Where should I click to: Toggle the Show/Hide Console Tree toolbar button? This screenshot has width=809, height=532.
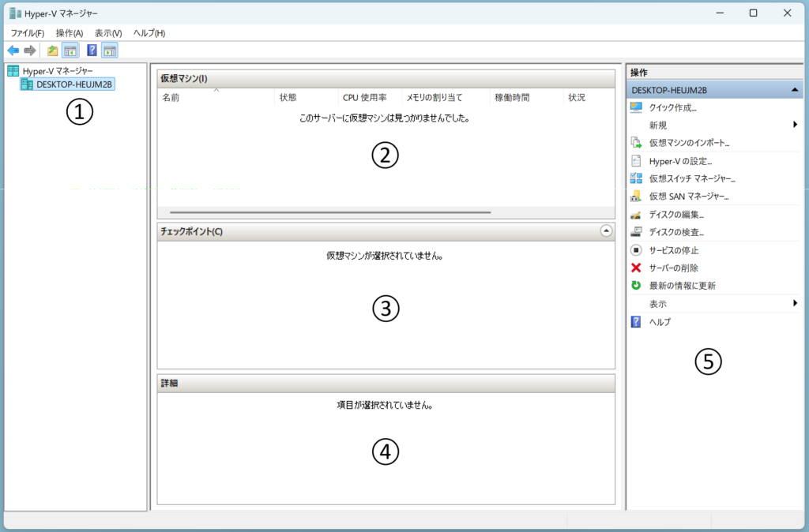pyautogui.click(x=70, y=51)
